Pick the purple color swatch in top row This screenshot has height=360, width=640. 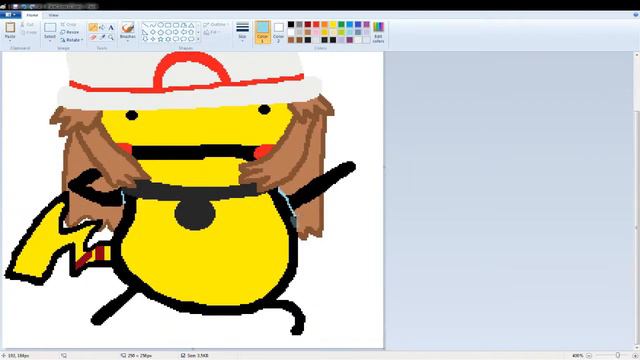pos(367,24)
